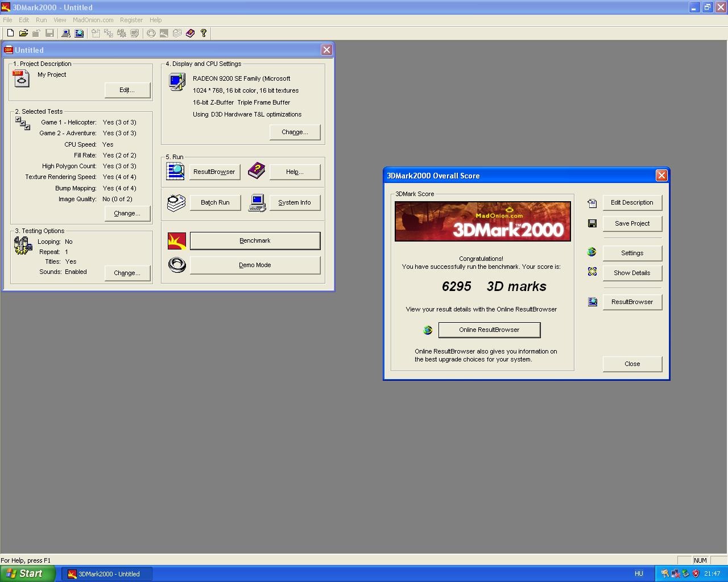Image resolution: width=728 pixels, height=582 pixels.
Task: Open the Run menu
Action: [x=42, y=20]
